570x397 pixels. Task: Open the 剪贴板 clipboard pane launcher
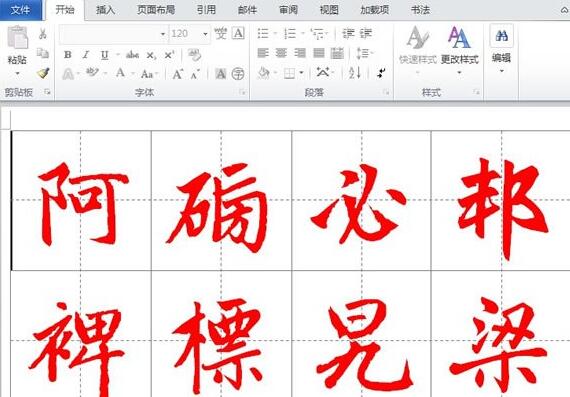coord(47,92)
